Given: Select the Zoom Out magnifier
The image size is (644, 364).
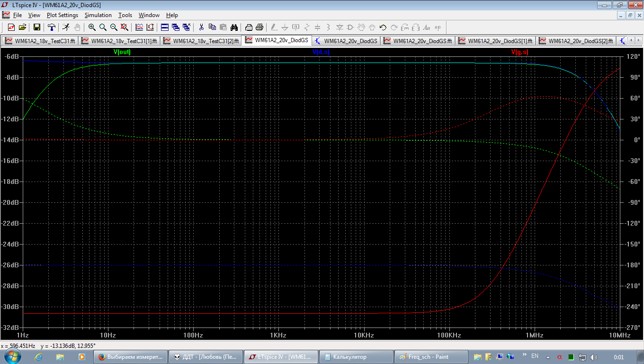Looking at the screenshot, I should coord(114,27).
